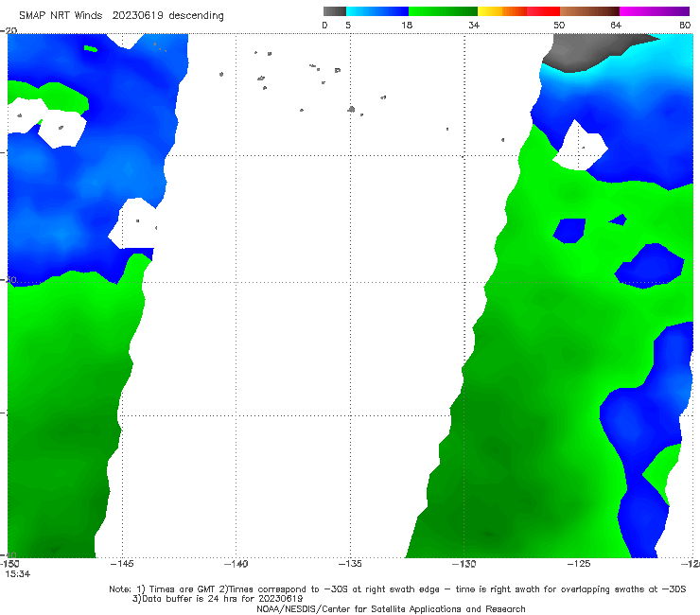Click the 'SMAP NRT Winds 20230619 descending' title
The image size is (700, 615).
pos(121,16)
